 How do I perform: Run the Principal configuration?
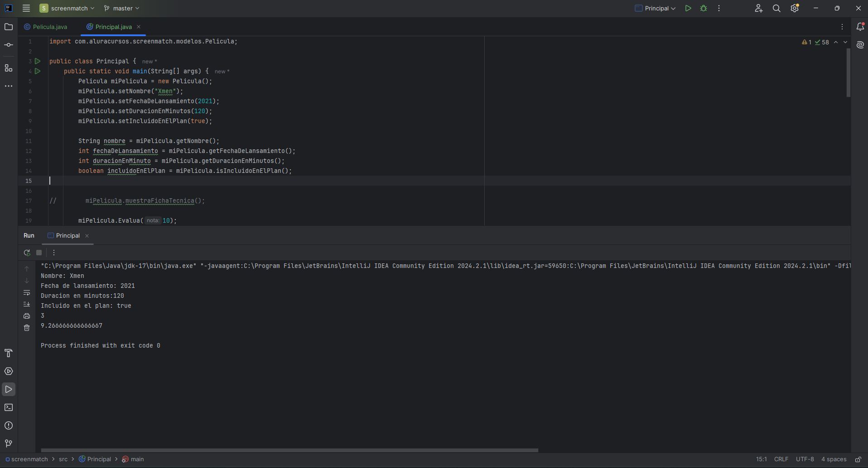pos(688,8)
